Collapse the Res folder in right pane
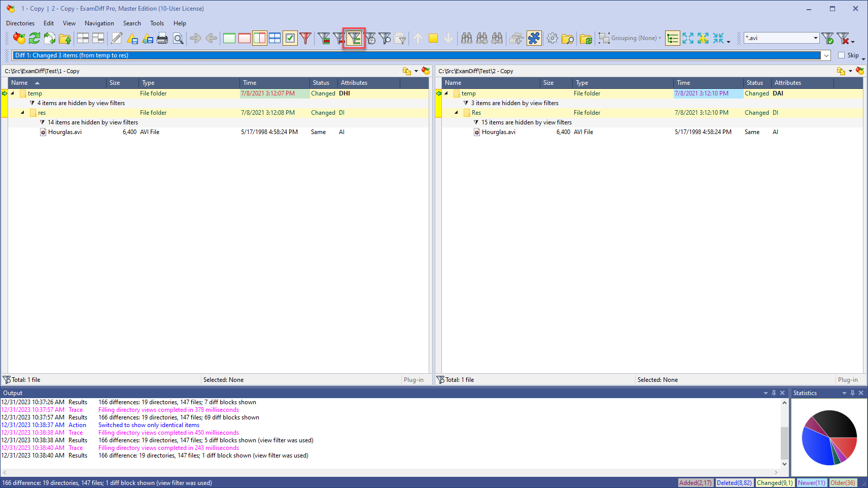Screen dimensions: 868x488 [x=456, y=113]
